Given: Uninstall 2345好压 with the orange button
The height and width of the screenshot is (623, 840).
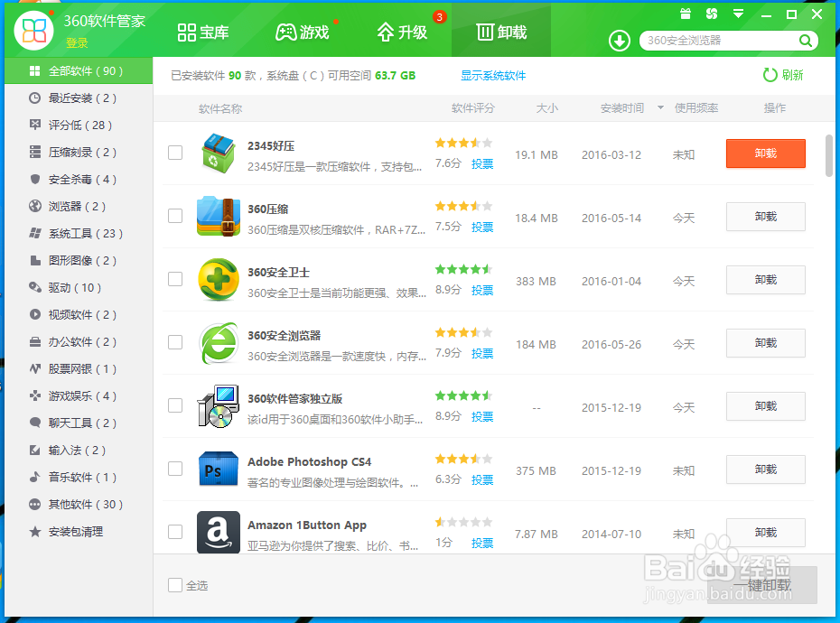Looking at the screenshot, I should (765, 153).
